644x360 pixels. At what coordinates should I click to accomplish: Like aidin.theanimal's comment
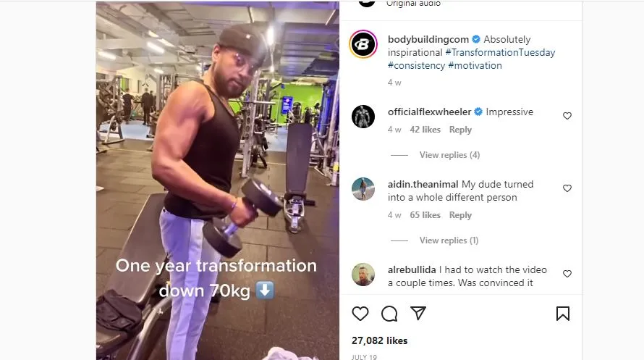pos(567,188)
